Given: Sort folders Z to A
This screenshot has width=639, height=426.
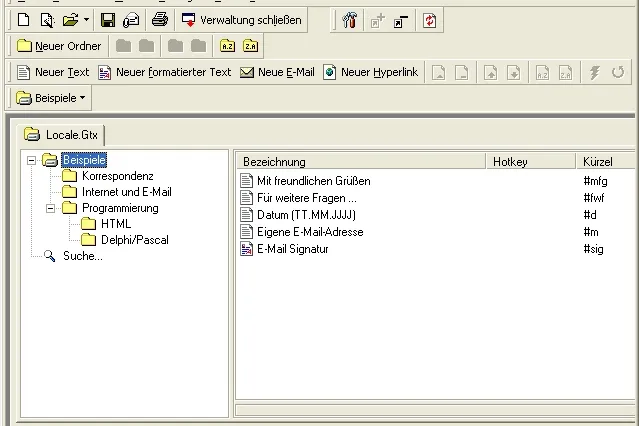Looking at the screenshot, I should (251, 46).
